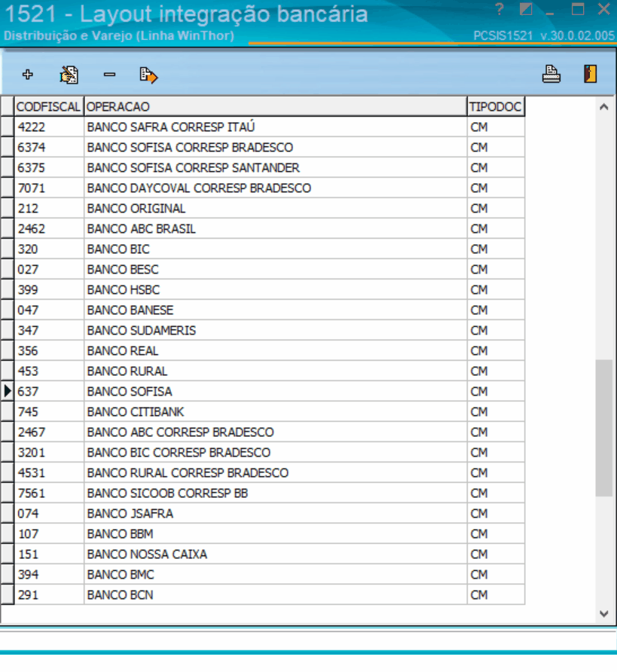Close the Layout integração bancária window

point(604,9)
